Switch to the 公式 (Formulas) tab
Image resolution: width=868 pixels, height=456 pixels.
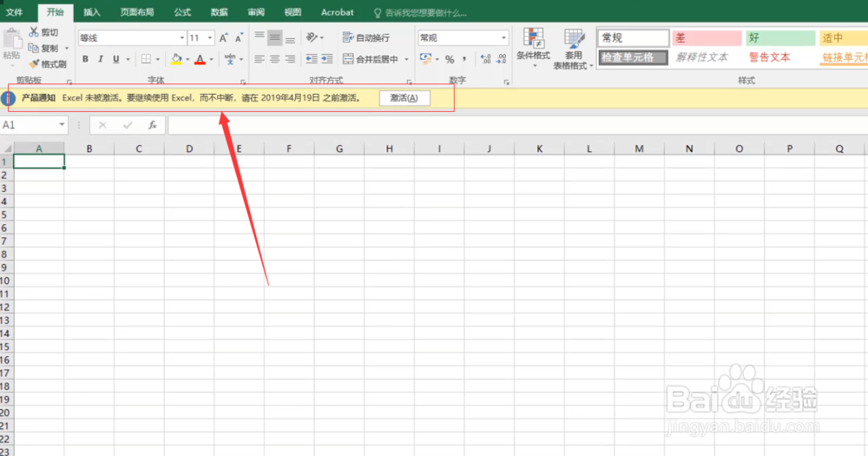182,12
